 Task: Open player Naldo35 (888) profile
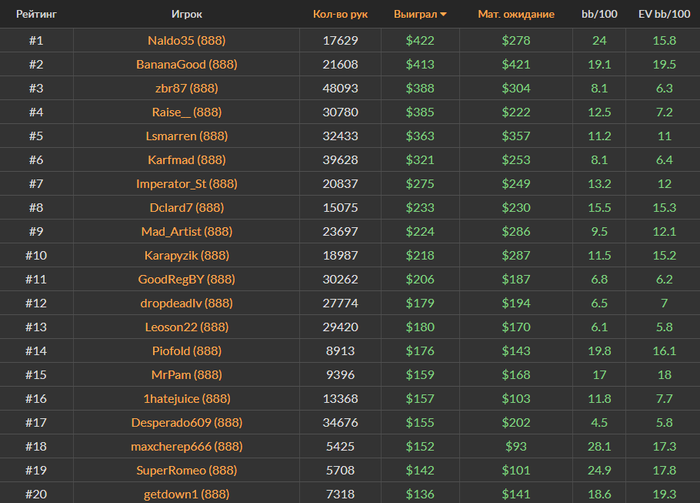pos(187,41)
